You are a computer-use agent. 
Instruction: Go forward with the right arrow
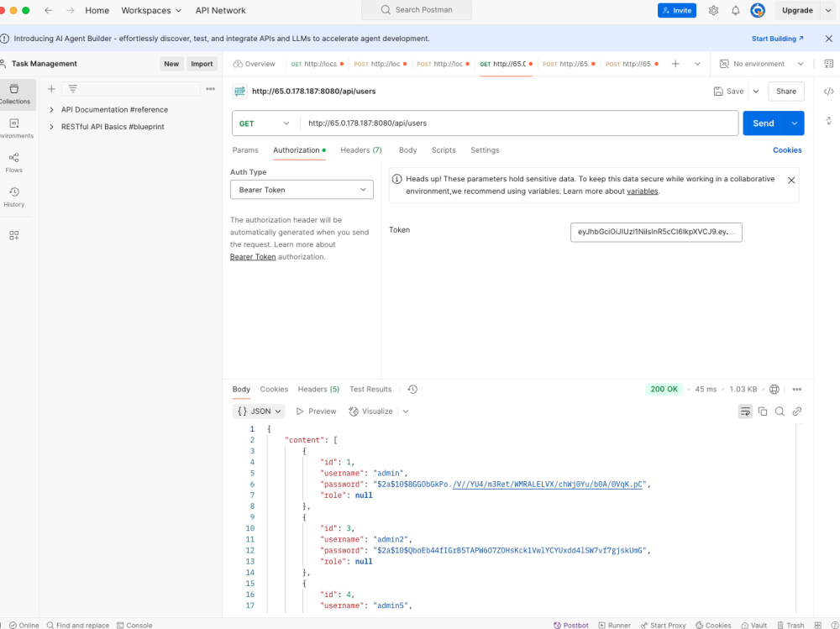pos(71,10)
